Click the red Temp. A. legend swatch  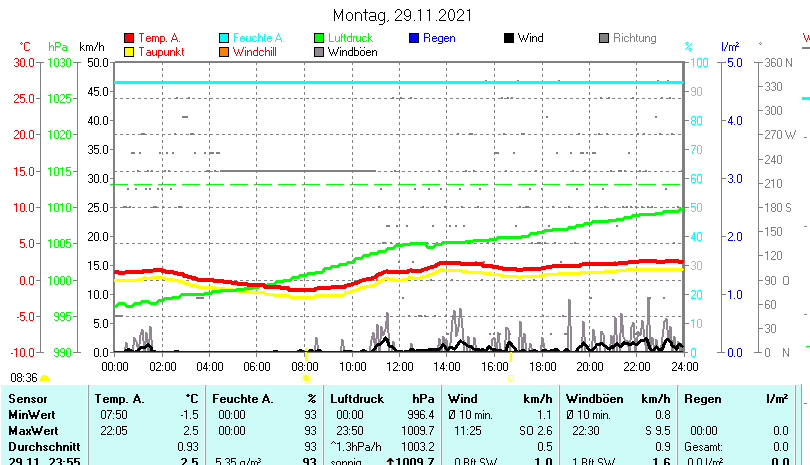[x=129, y=38]
